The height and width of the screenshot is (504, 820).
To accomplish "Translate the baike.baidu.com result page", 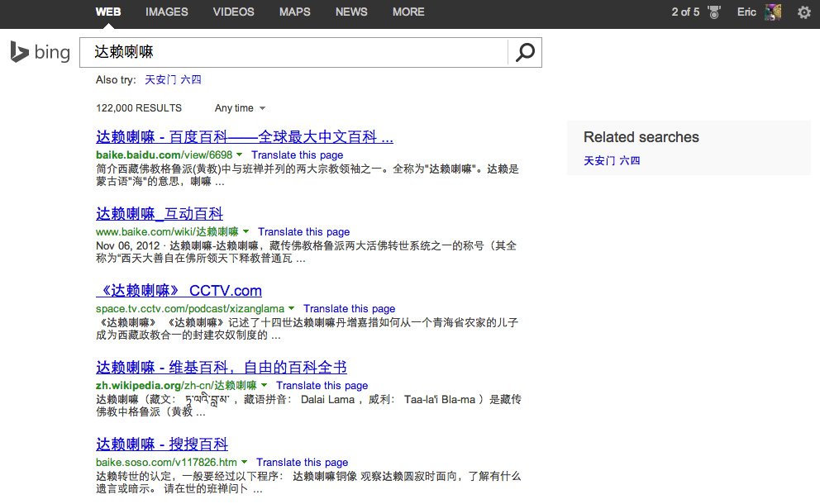I will click(297, 155).
